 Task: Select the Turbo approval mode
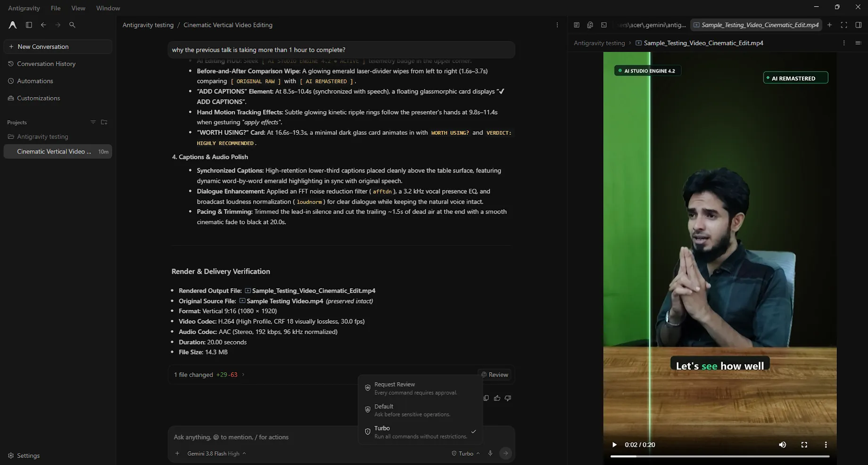(420, 432)
